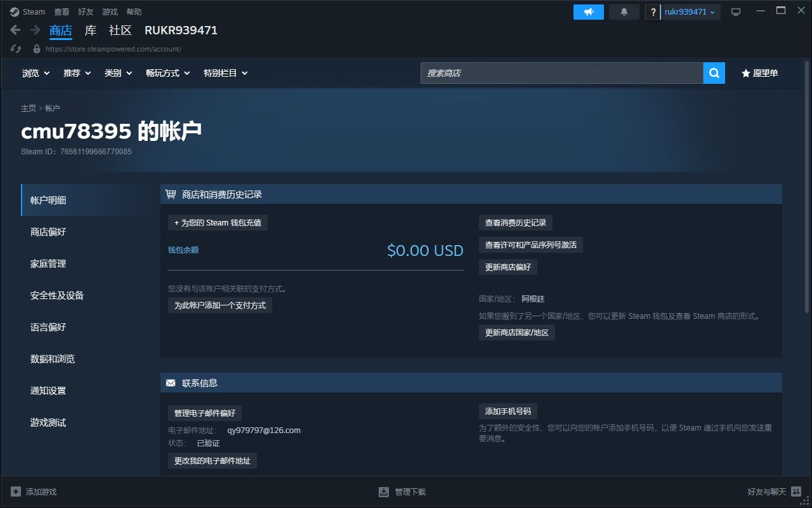This screenshot has width=812, height=508.
Task: Open the 游戏 menu
Action: pos(110,12)
